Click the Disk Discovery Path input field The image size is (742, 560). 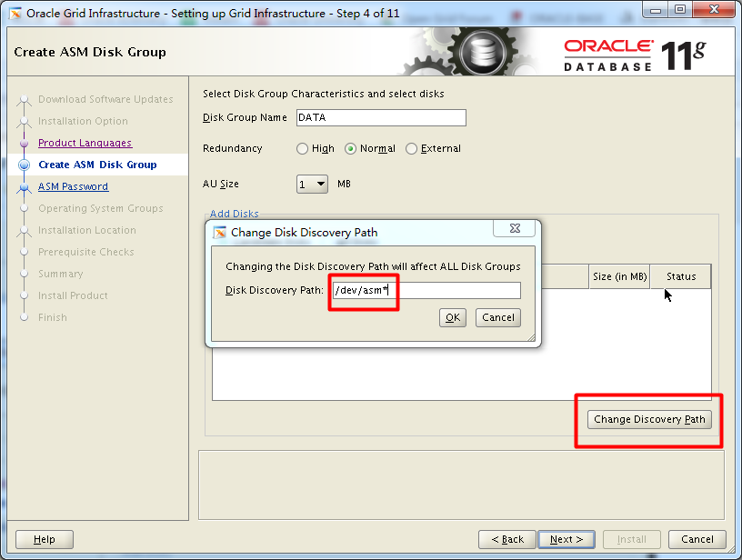426,290
